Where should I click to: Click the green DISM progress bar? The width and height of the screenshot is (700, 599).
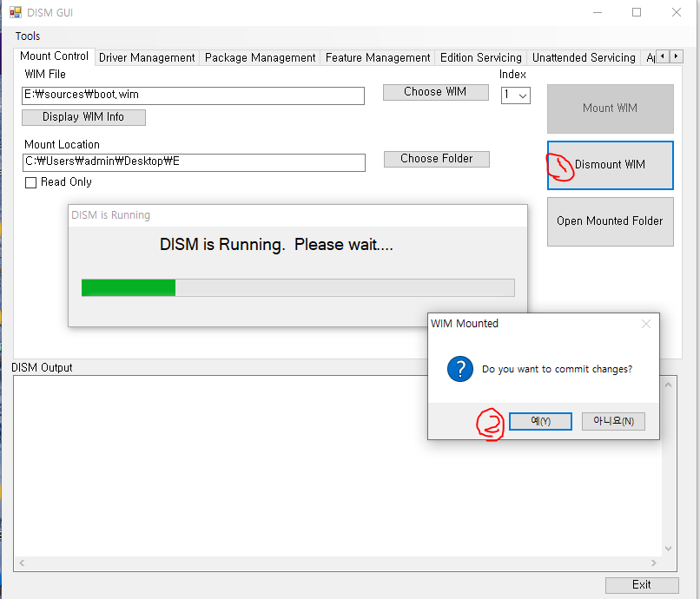(298, 288)
